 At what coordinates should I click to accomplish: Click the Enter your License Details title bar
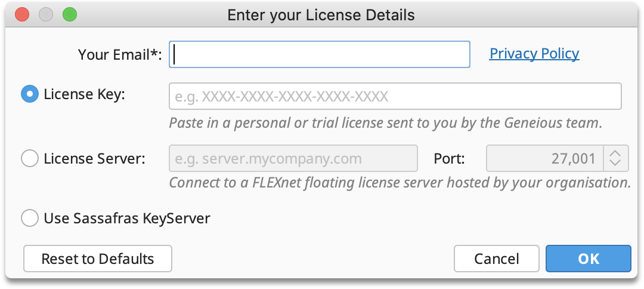[321, 15]
